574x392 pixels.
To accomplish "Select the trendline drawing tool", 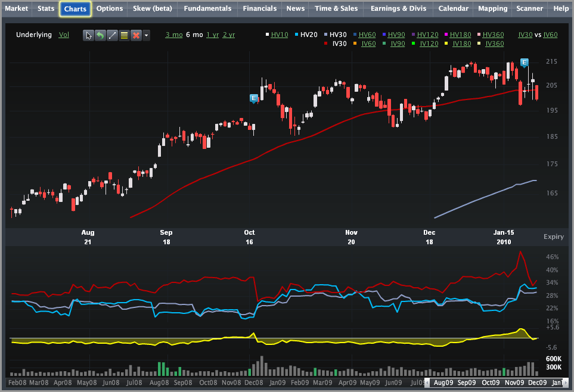I will pos(112,36).
